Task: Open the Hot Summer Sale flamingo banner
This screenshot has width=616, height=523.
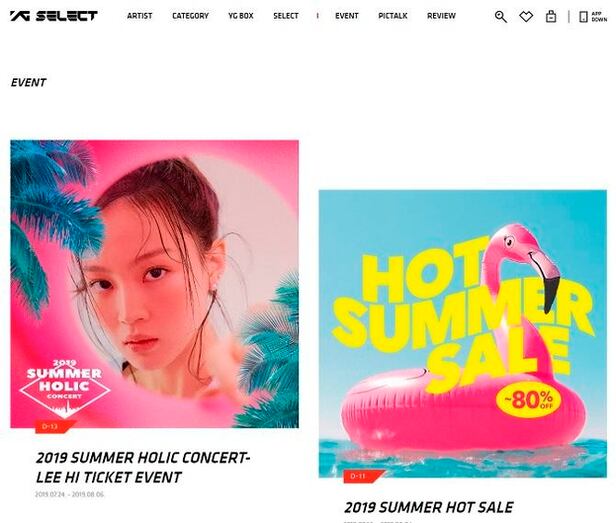Action: (463, 334)
